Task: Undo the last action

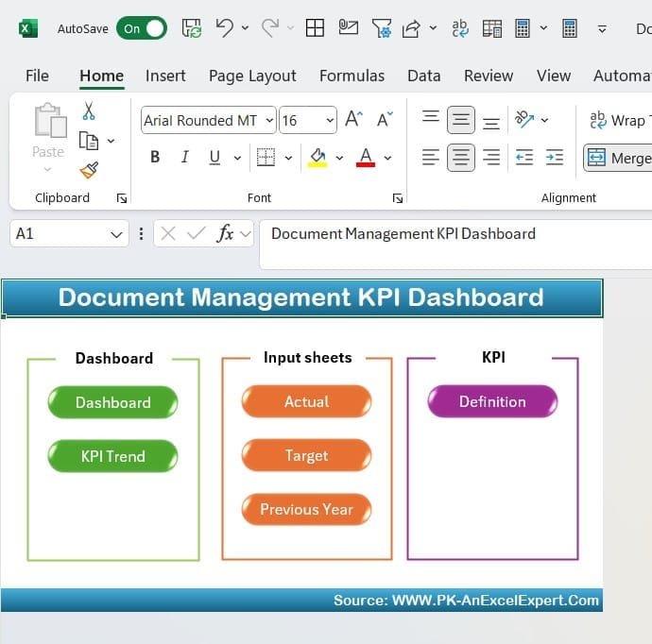Action: (x=225, y=27)
